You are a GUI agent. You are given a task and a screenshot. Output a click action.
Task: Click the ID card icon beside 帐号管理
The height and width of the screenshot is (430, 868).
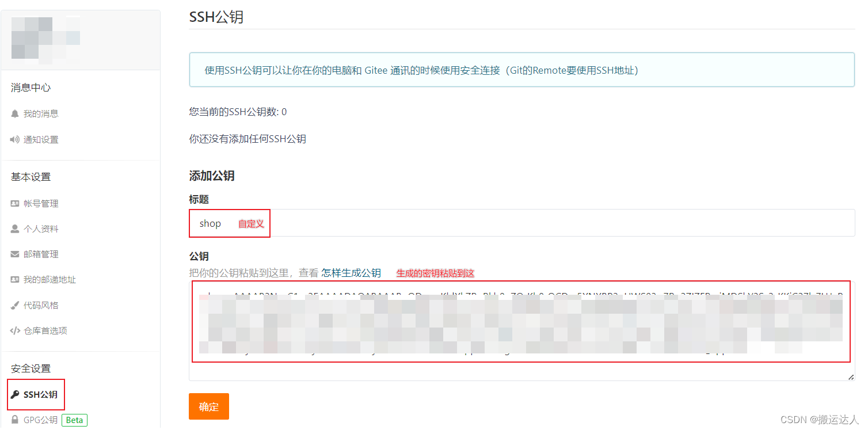click(x=15, y=204)
